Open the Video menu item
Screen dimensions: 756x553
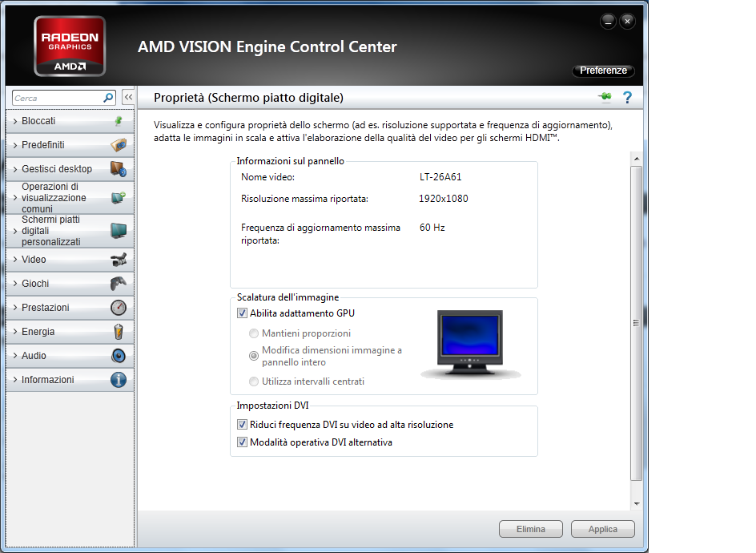coord(70,260)
